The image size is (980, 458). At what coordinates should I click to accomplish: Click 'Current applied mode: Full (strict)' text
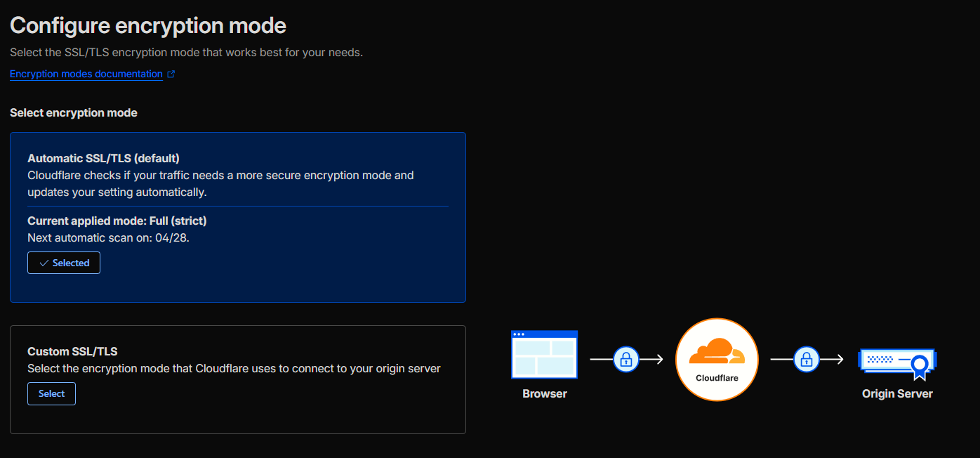pos(117,221)
